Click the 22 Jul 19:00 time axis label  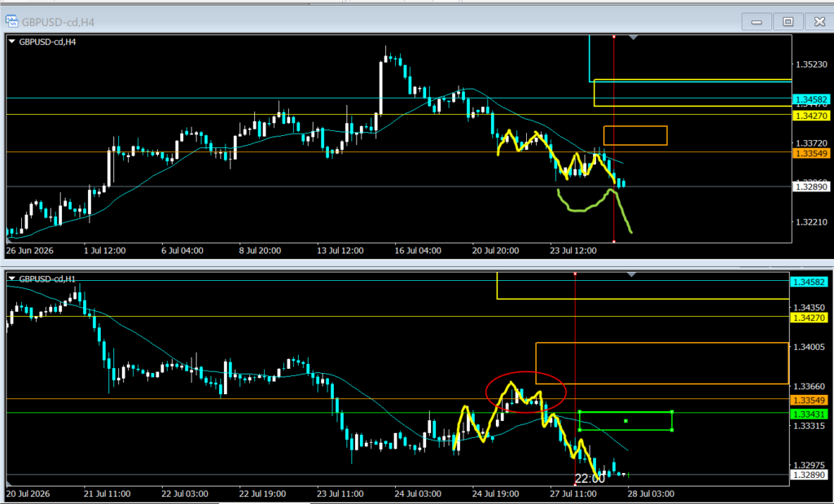click(x=261, y=494)
